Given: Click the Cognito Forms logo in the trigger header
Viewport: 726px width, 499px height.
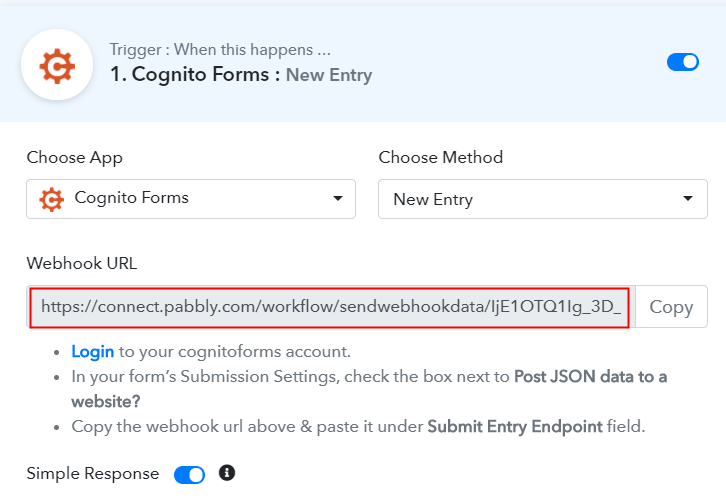Looking at the screenshot, I should (57, 63).
